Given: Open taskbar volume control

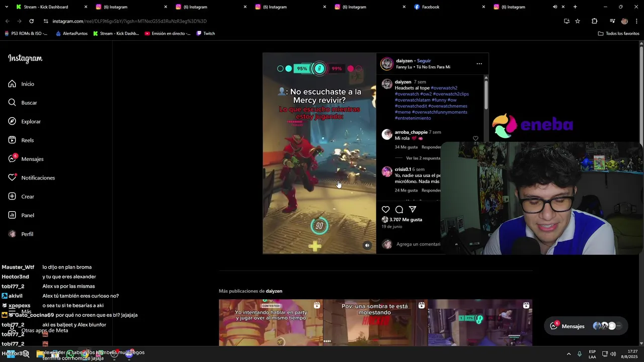Looking at the screenshot, I should pyautogui.click(x=613, y=354).
